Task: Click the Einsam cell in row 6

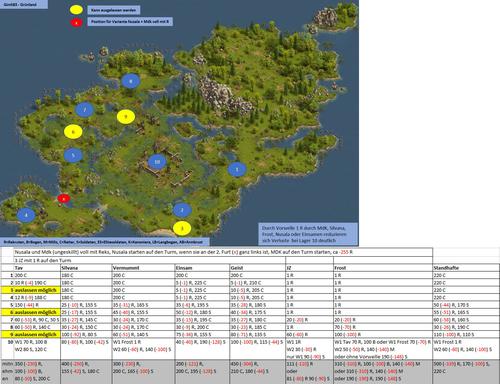Action: 202,312
